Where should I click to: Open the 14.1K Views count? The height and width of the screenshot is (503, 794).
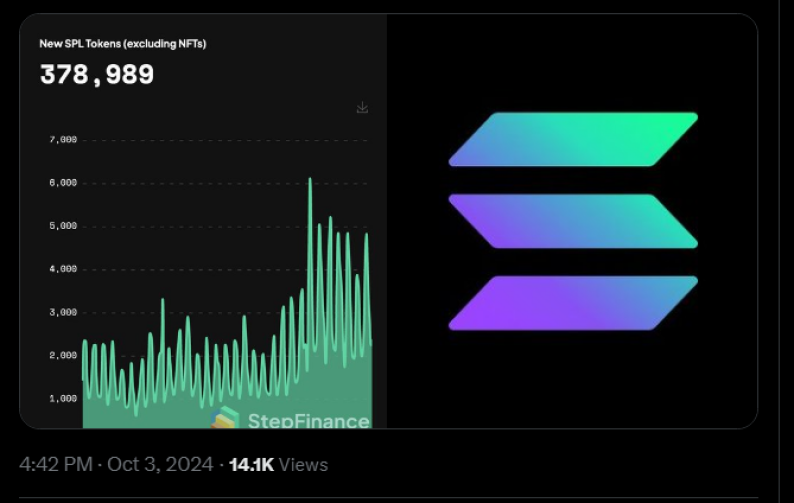click(278, 465)
